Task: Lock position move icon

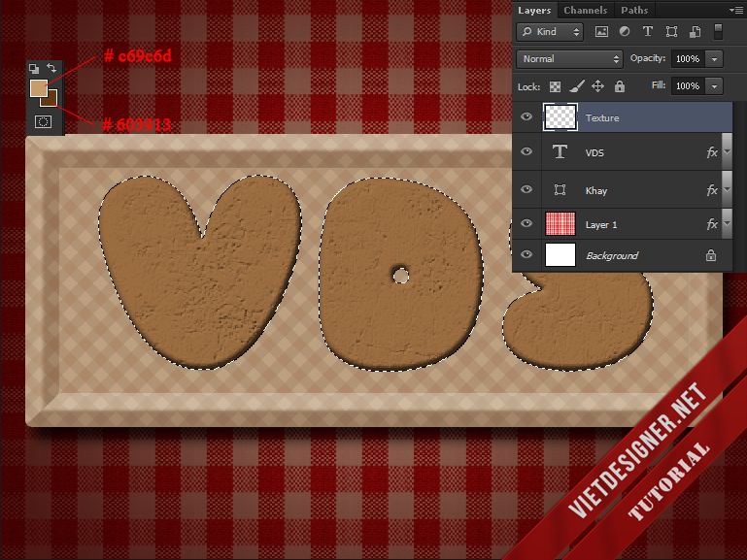Action: click(597, 86)
